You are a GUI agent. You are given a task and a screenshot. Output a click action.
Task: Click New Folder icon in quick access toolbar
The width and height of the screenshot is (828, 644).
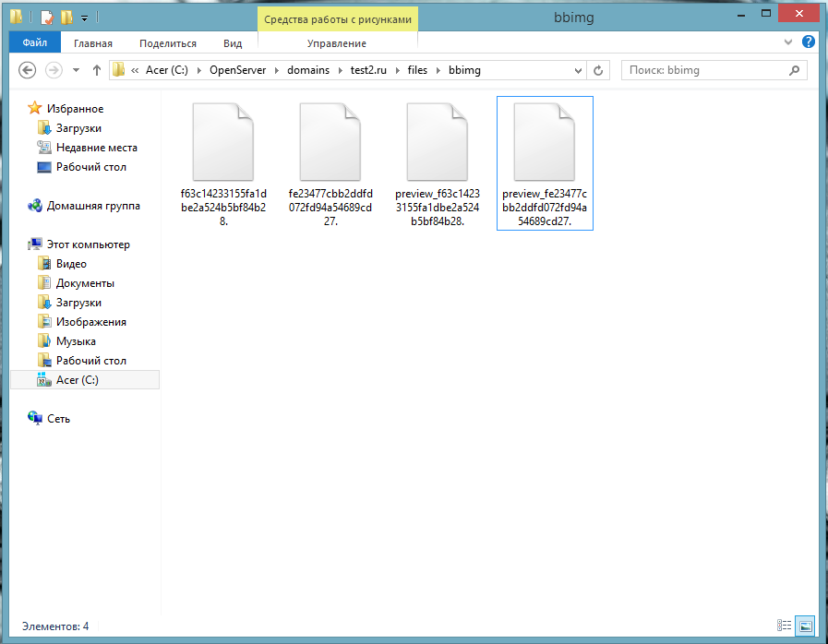click(66, 17)
